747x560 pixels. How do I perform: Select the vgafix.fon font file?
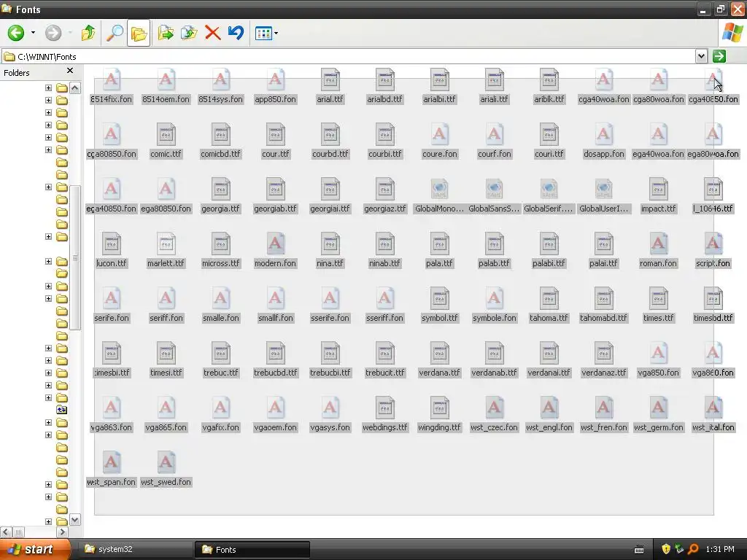(x=220, y=415)
